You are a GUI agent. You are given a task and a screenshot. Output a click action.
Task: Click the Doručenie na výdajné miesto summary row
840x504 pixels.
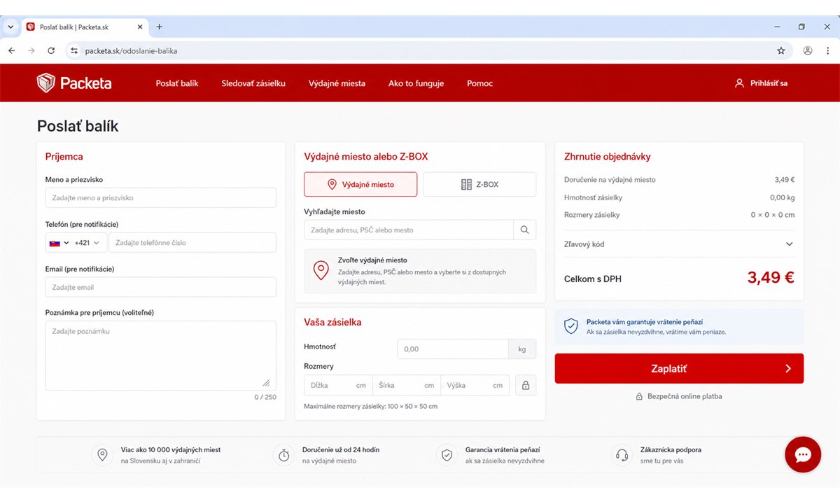[679, 180]
